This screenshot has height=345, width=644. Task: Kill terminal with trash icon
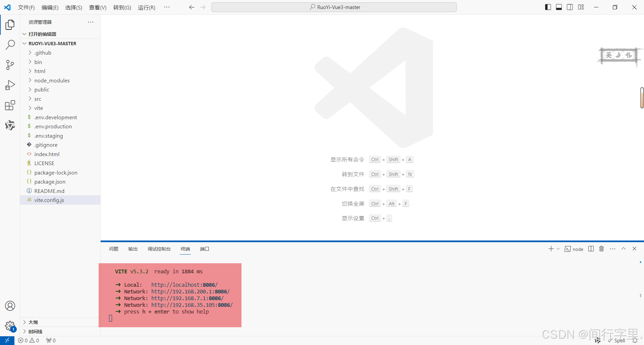(601, 249)
